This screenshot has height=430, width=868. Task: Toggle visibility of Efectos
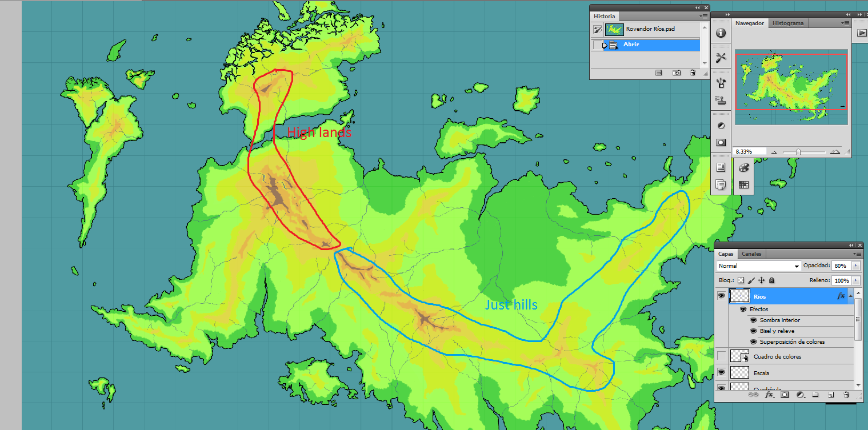(743, 309)
